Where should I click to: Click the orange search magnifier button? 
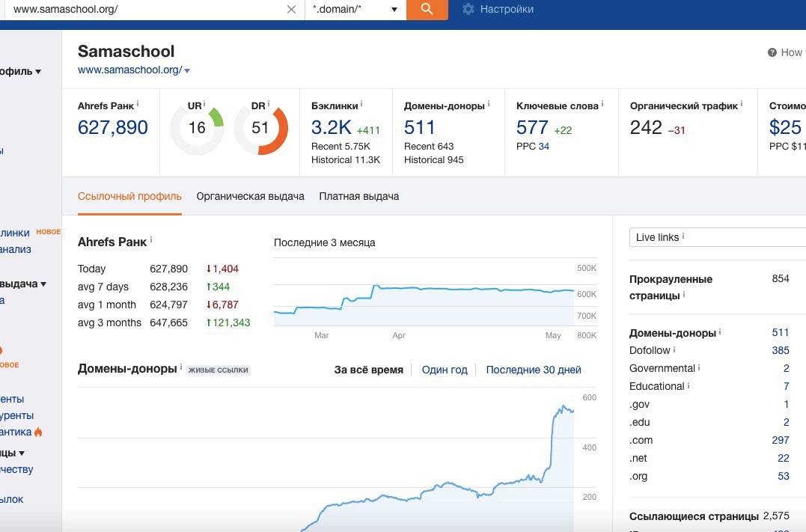(x=427, y=9)
